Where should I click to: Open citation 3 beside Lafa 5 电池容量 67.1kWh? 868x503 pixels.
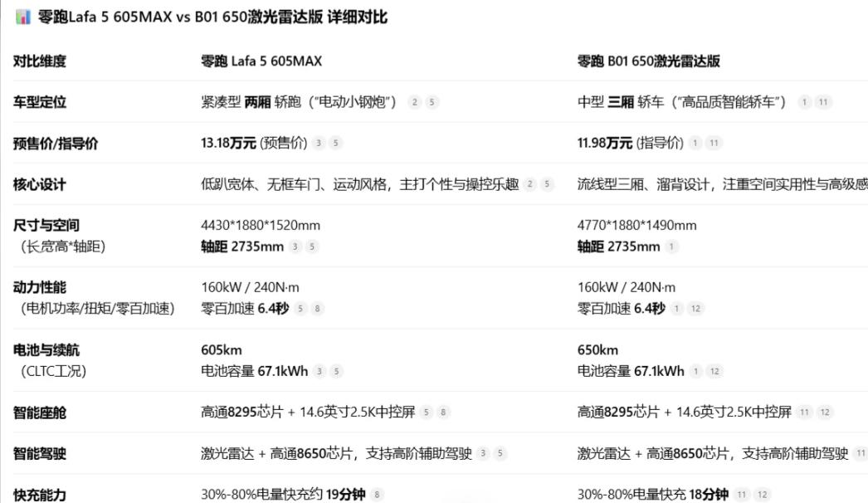[x=319, y=371]
